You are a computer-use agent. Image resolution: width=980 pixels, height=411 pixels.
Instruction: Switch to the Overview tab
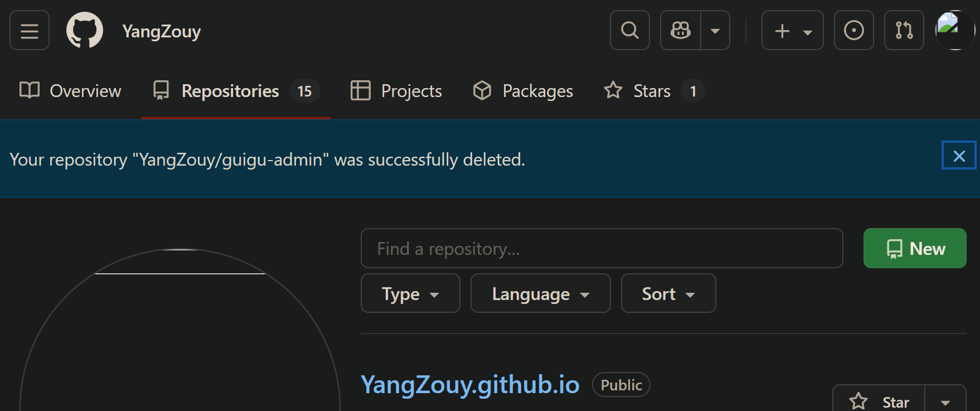click(x=70, y=91)
